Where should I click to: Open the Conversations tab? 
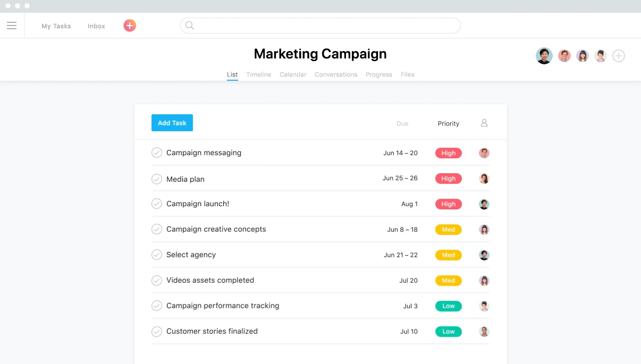[x=336, y=74]
